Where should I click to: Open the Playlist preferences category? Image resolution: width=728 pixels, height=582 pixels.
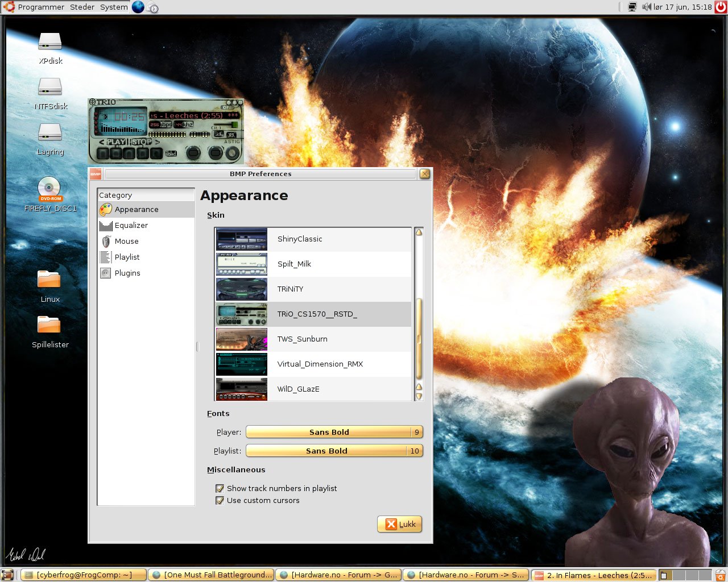[x=146, y=257]
